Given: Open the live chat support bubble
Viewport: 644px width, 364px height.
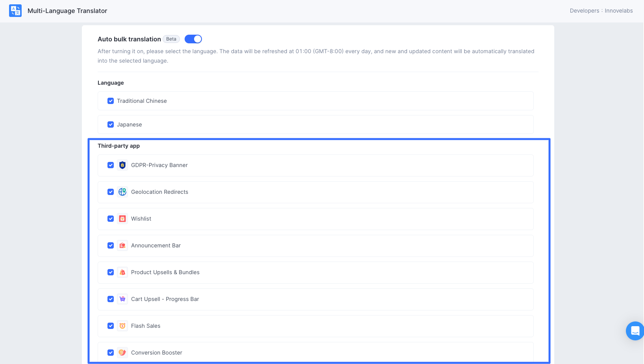Looking at the screenshot, I should point(635,331).
